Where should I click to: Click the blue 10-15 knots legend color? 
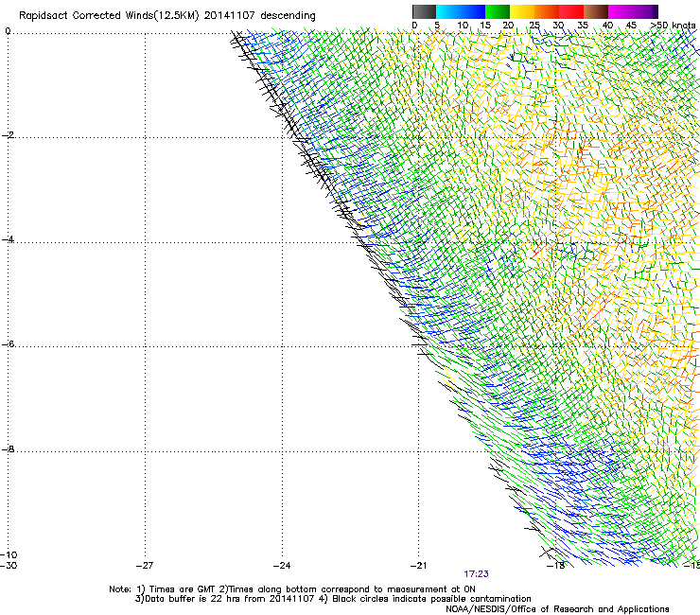[473, 11]
